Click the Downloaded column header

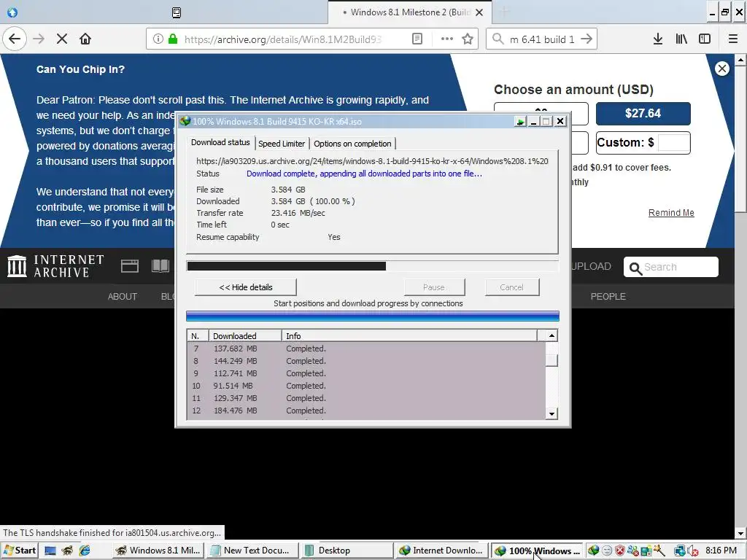(245, 335)
